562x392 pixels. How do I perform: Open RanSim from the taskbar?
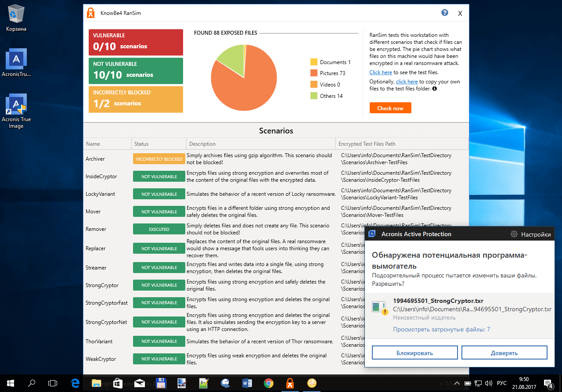point(290,383)
